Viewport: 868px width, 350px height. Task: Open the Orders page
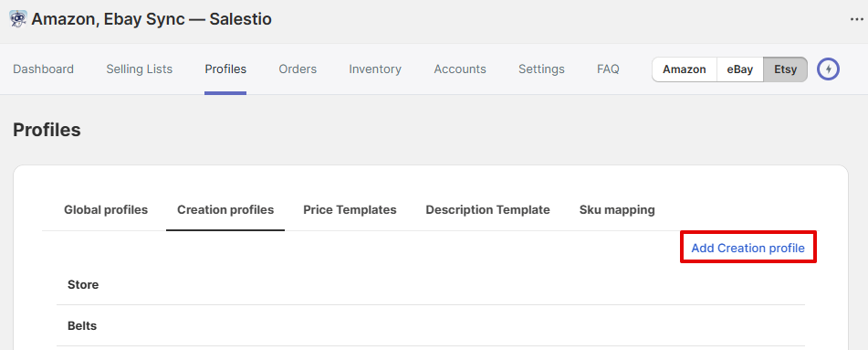(298, 69)
